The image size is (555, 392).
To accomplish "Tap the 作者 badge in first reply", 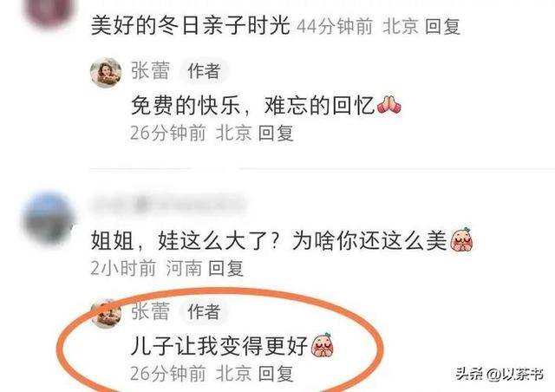I will tap(204, 71).
